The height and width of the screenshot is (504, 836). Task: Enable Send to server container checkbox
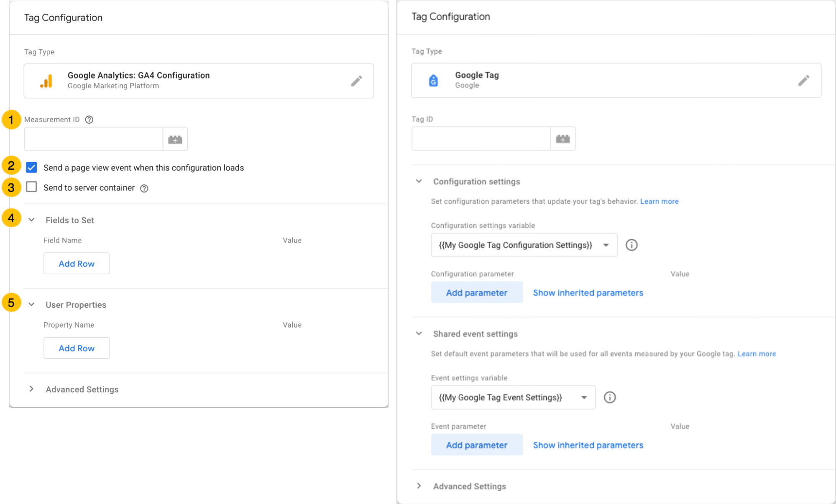click(31, 187)
